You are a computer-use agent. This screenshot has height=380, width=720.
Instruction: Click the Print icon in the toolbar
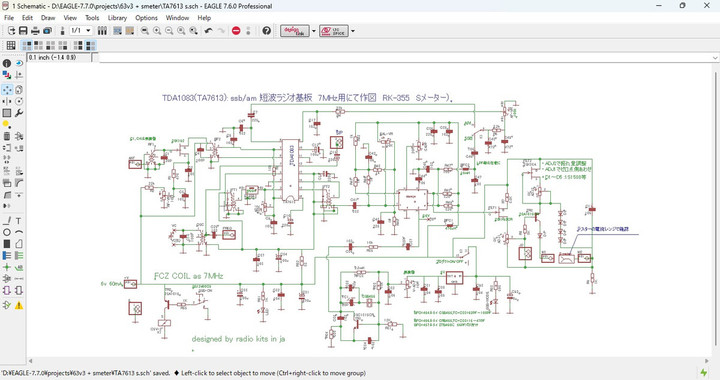click(x=35, y=31)
